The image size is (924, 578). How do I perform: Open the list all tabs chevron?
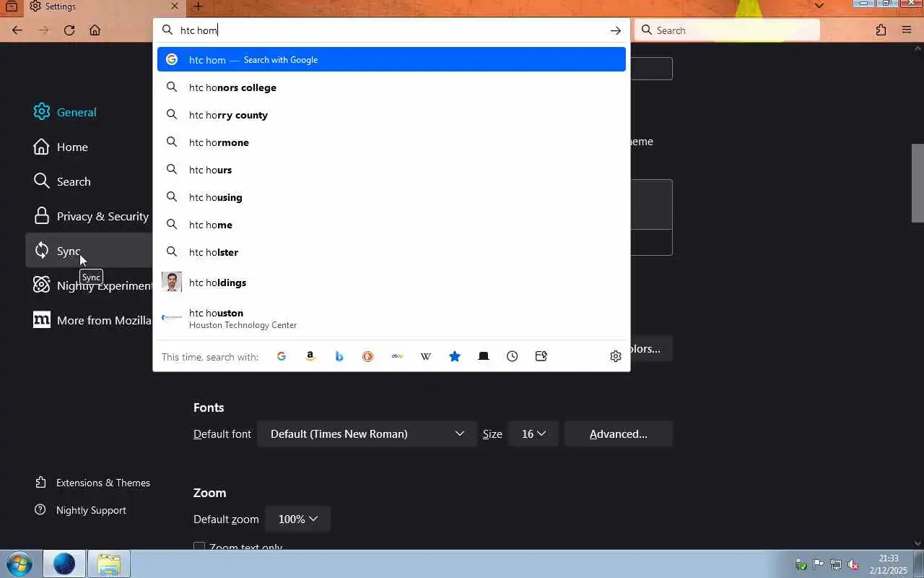tap(819, 6)
